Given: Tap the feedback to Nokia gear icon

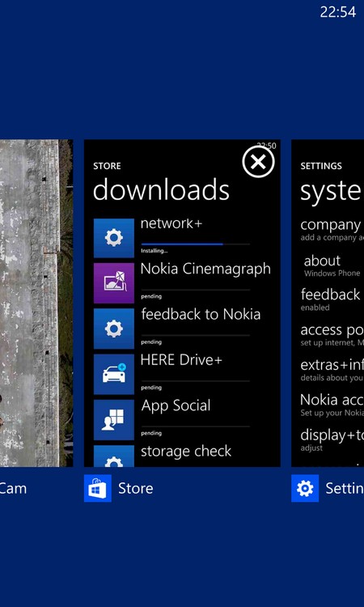Looking at the screenshot, I should coord(114,329).
